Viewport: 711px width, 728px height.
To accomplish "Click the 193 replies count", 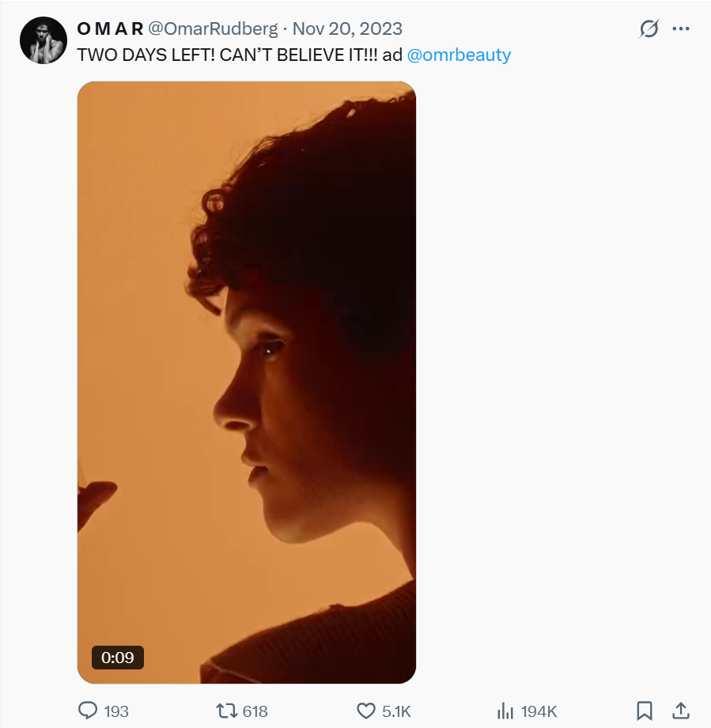I will coord(115,711).
